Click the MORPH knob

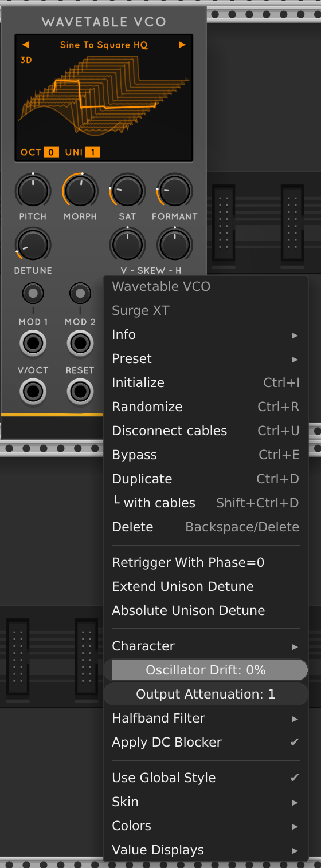click(80, 191)
